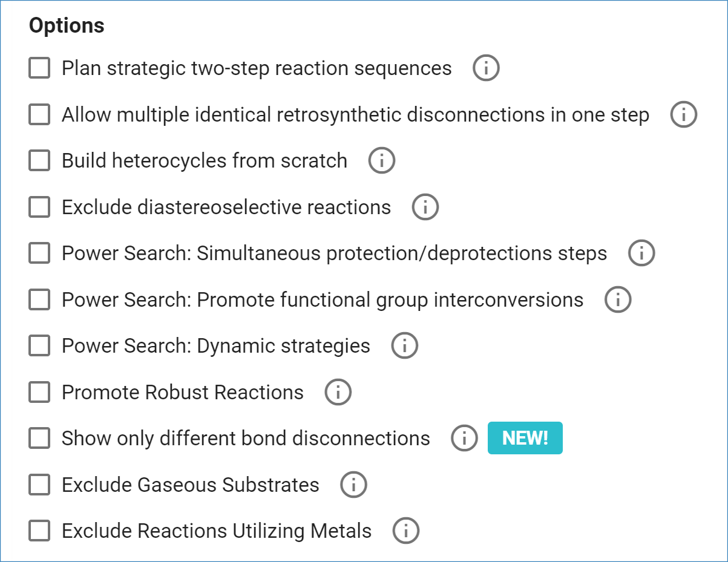The image size is (728, 562).
Task: Click info icon beside multiple identical disconnections
Action: tap(683, 114)
